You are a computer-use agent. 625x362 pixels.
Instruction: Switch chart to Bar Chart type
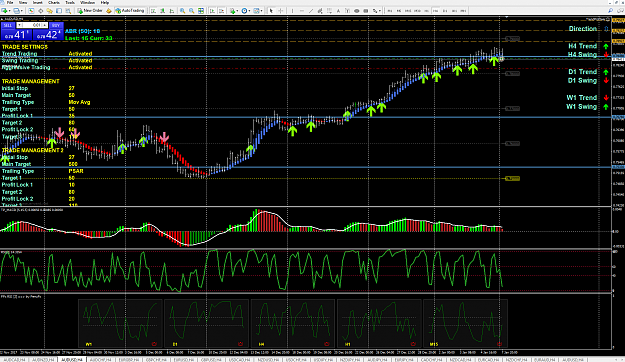(153, 11)
